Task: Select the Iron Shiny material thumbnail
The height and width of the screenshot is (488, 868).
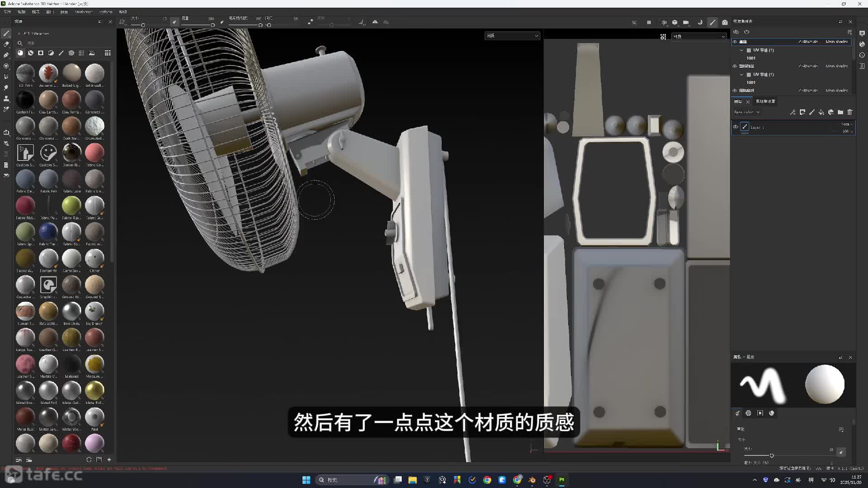Action: point(71,311)
